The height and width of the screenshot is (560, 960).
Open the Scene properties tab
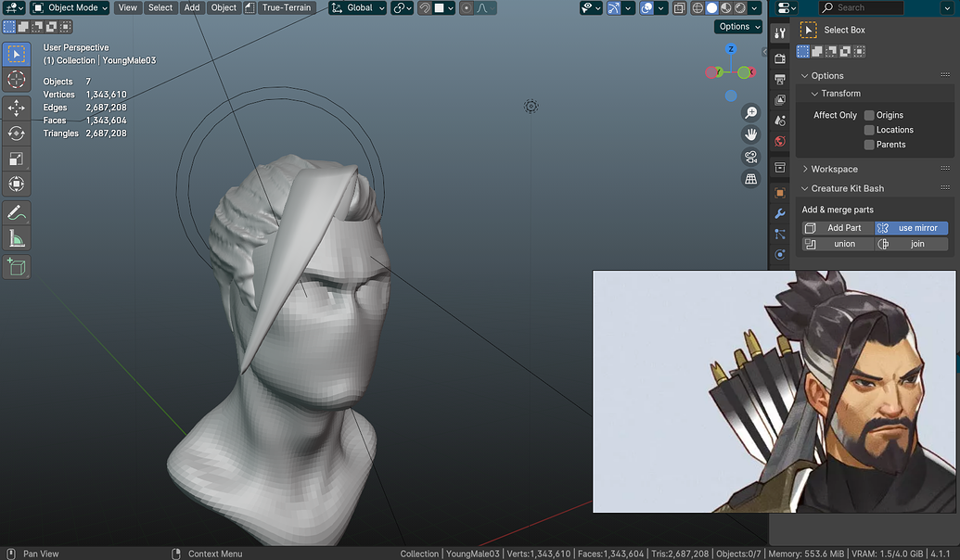(779, 121)
